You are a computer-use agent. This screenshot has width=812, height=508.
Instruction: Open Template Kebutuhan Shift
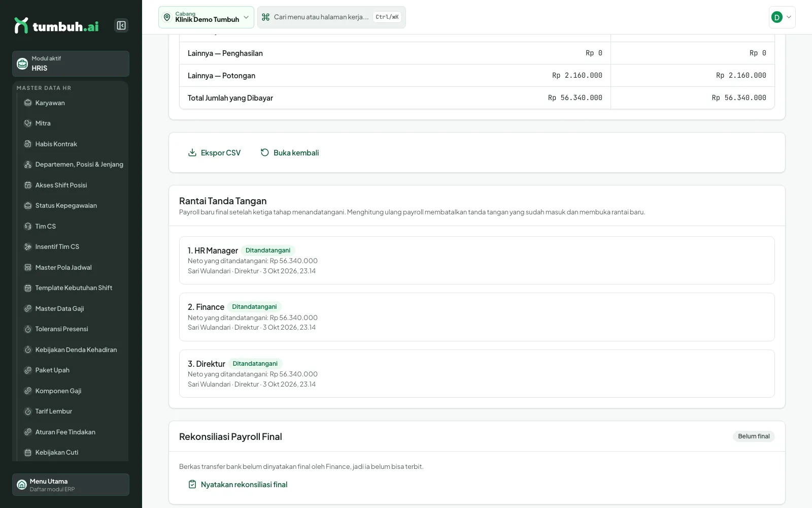click(73, 288)
